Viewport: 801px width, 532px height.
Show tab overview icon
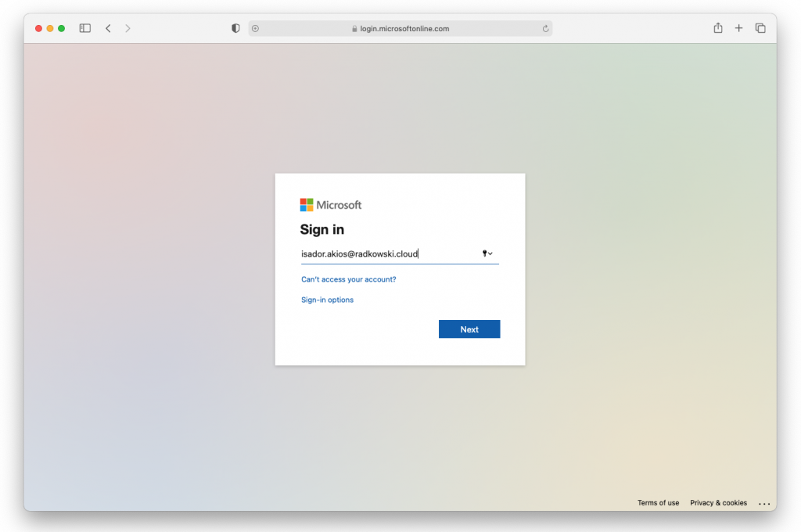point(760,28)
